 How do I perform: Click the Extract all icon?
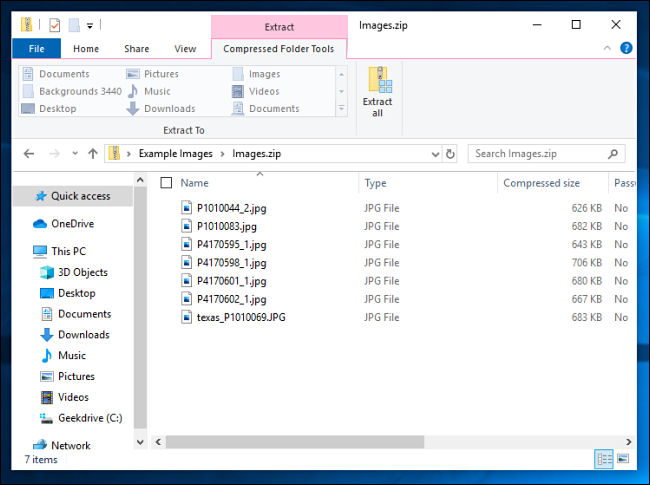(378, 92)
